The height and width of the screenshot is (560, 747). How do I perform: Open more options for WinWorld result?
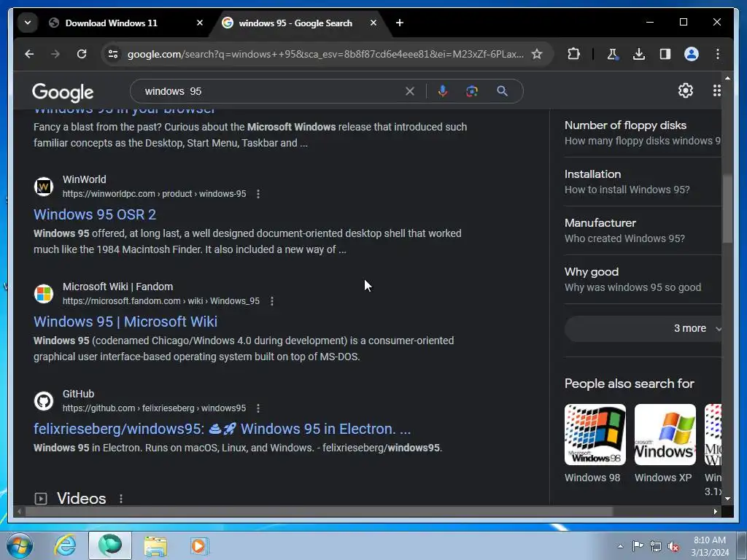(x=258, y=194)
